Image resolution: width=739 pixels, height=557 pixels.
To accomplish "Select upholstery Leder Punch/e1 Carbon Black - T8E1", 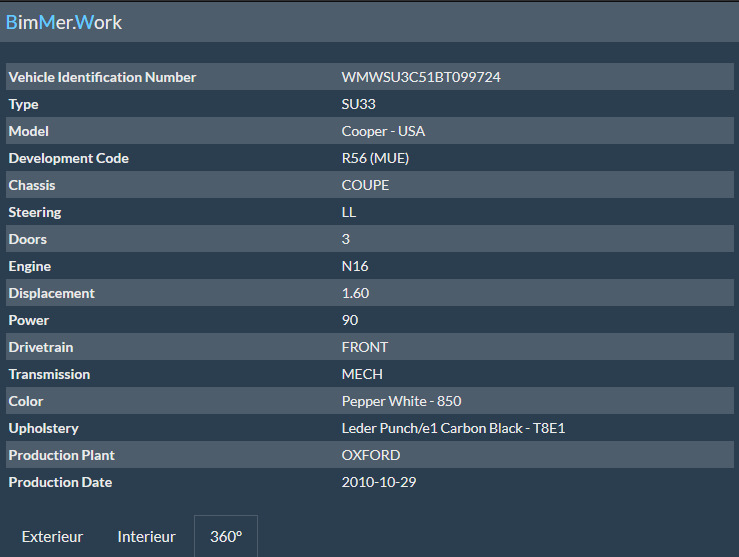I will 453,428.
